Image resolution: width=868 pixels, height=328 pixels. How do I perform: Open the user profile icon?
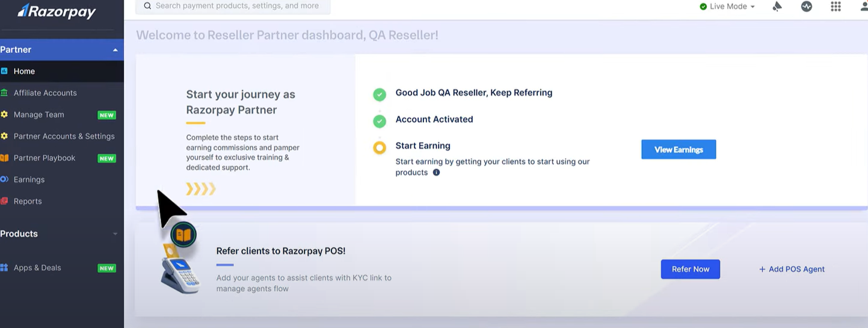pyautogui.click(x=863, y=7)
